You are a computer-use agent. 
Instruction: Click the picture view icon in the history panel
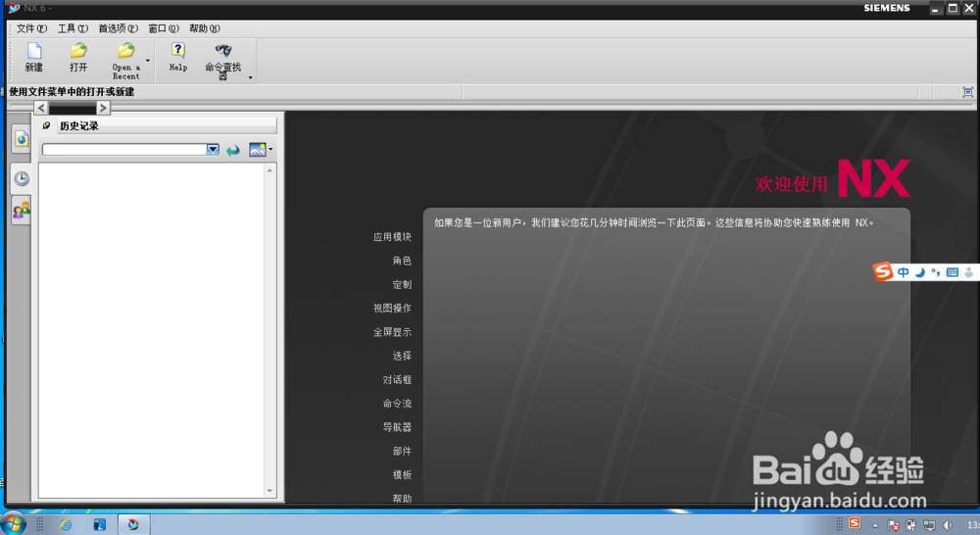257,149
